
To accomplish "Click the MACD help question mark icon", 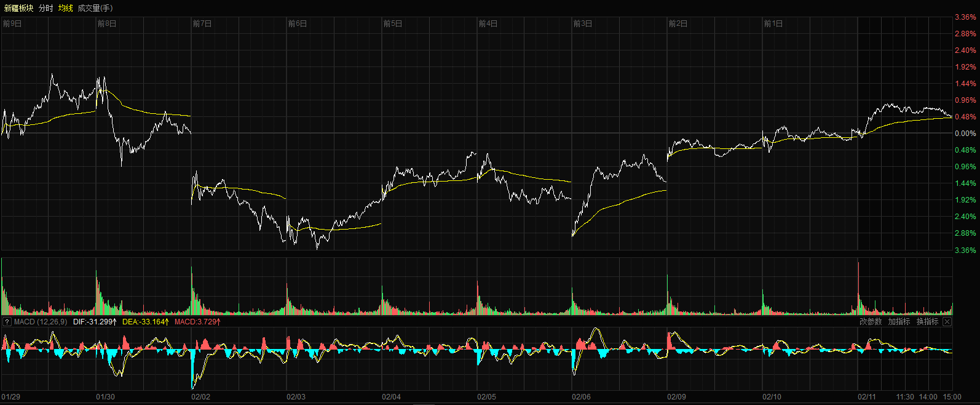I will pos(7,322).
